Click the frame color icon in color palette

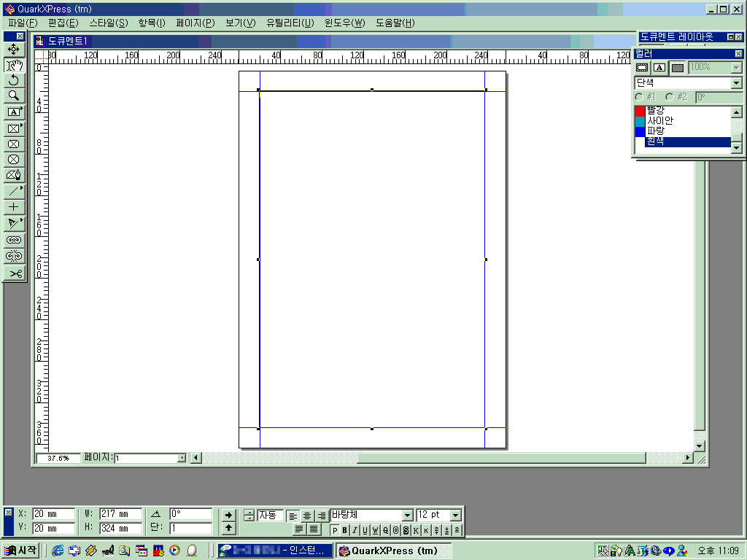642,68
